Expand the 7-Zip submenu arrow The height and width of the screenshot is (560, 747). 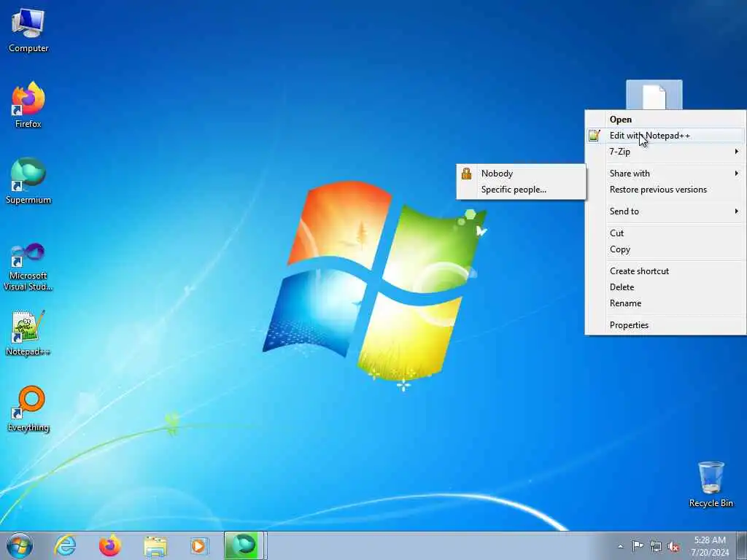tap(737, 152)
